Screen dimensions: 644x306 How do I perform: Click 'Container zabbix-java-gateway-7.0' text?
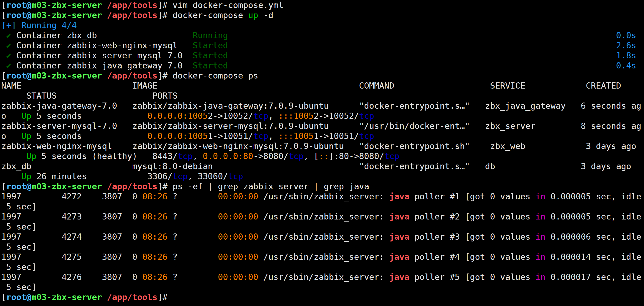click(x=99, y=66)
